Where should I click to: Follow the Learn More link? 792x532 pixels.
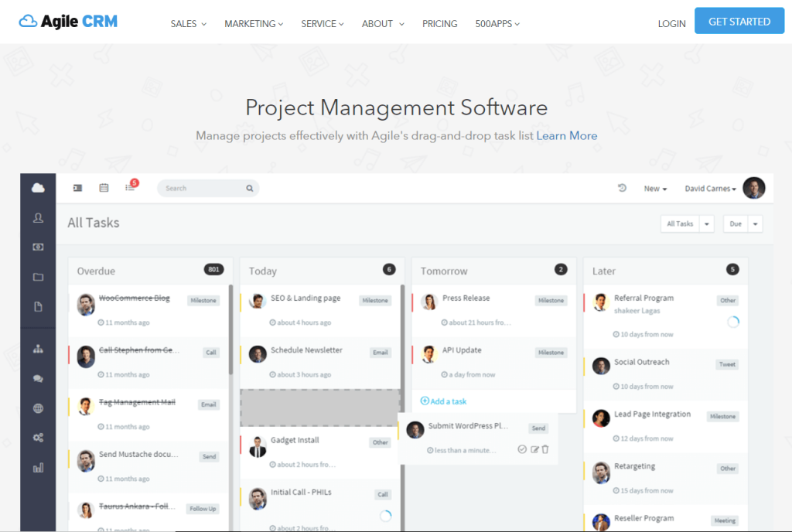[566, 135]
